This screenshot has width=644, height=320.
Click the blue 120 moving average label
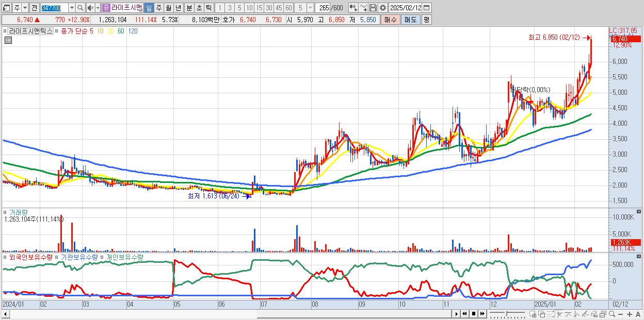[x=133, y=31]
